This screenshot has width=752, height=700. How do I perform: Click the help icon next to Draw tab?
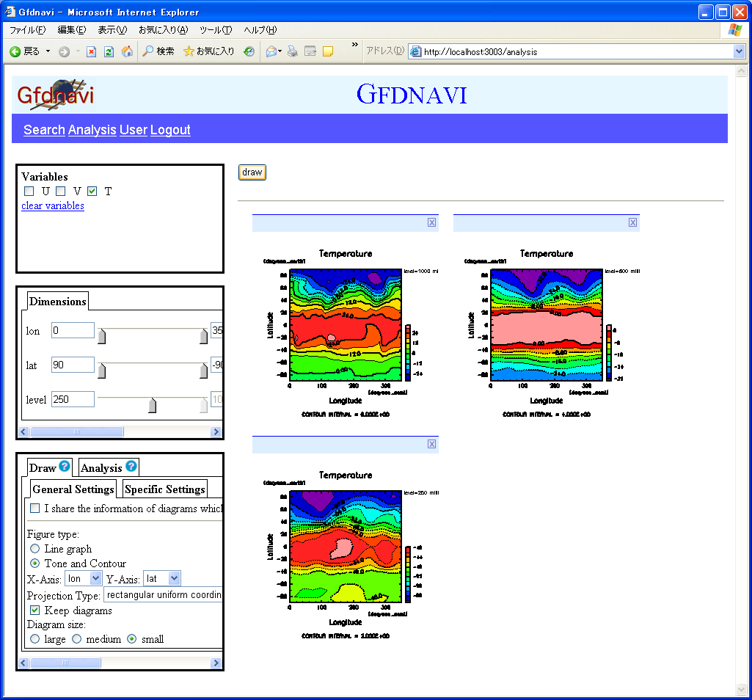click(x=65, y=467)
